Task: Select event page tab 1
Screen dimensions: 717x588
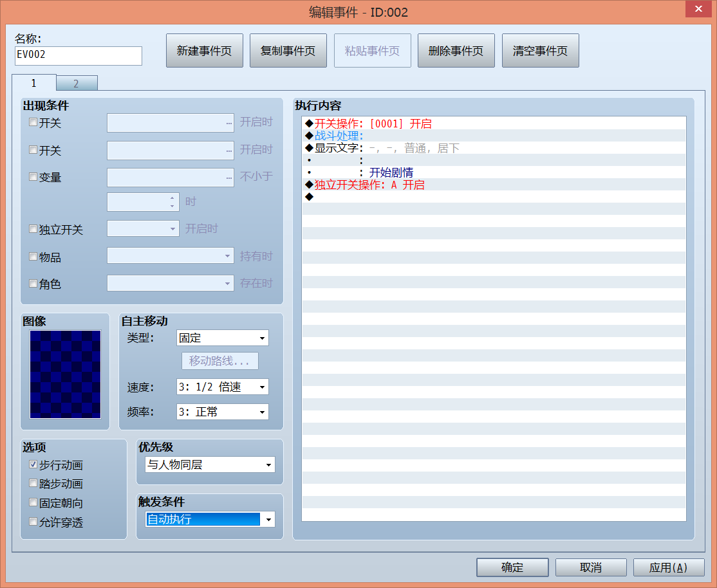Action: click(34, 83)
